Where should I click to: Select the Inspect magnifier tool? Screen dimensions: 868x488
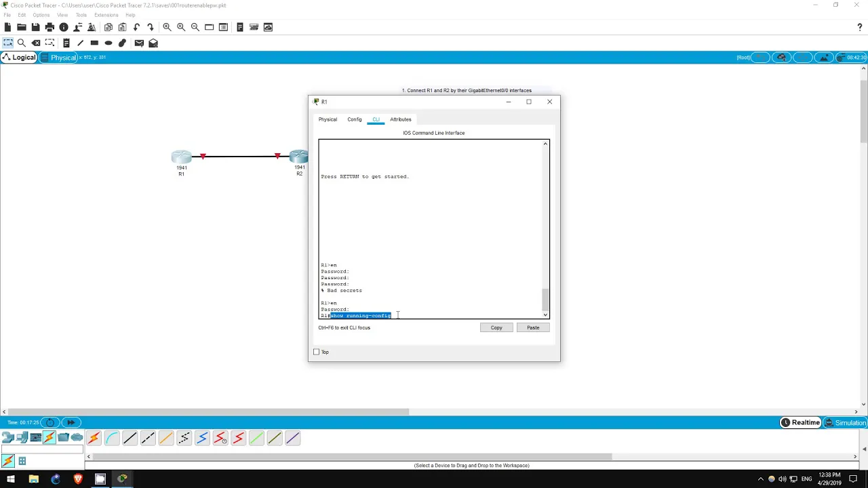22,43
